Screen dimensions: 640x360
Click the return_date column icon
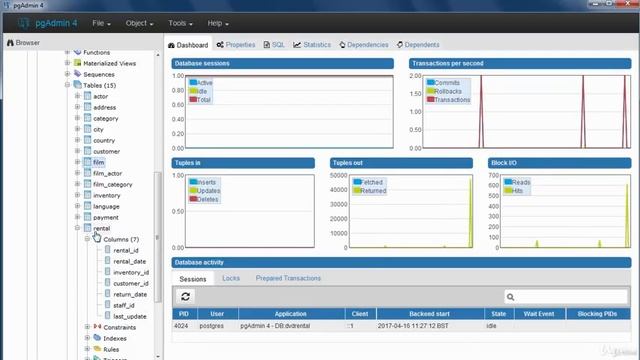(x=107, y=294)
